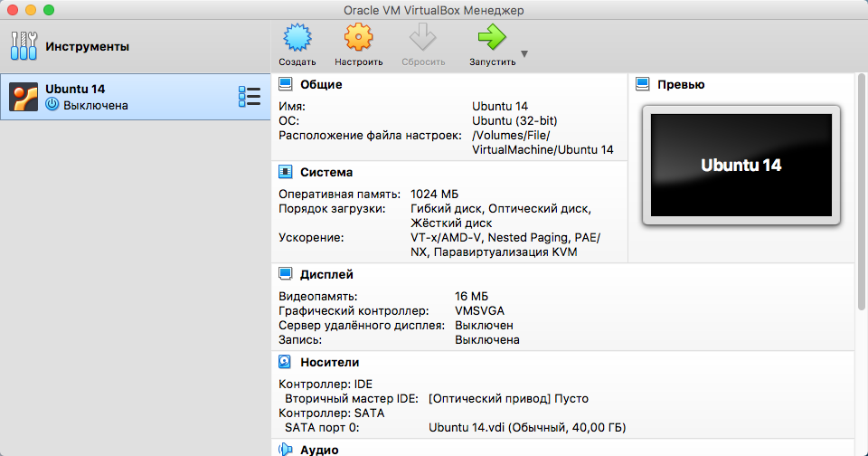The image size is (868, 456).
Task: Click the Ubuntu 14 preview thumbnail
Action: 741,165
